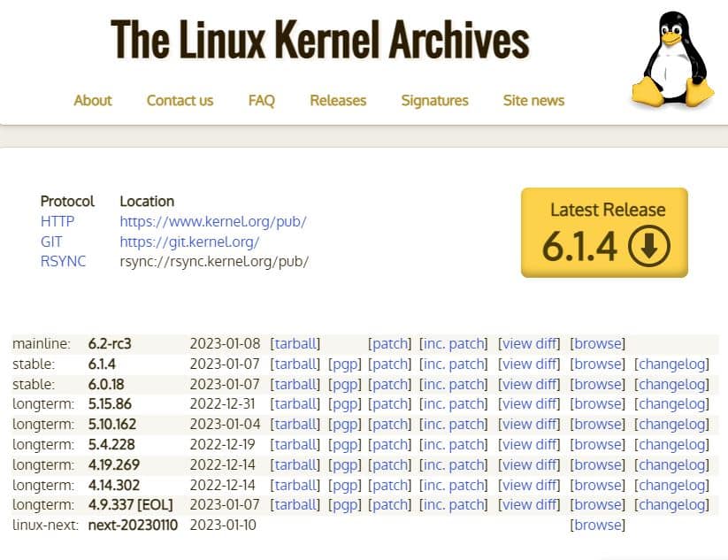Image resolution: width=728 pixels, height=560 pixels.
Task: Download tarball for longterm 4.19.269
Action: pos(295,464)
